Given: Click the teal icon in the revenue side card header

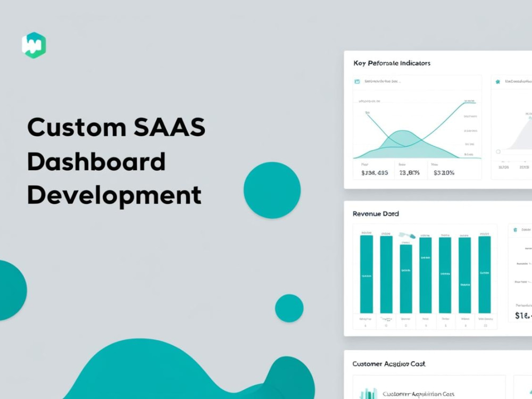Looking at the screenshot, I should [515, 230].
